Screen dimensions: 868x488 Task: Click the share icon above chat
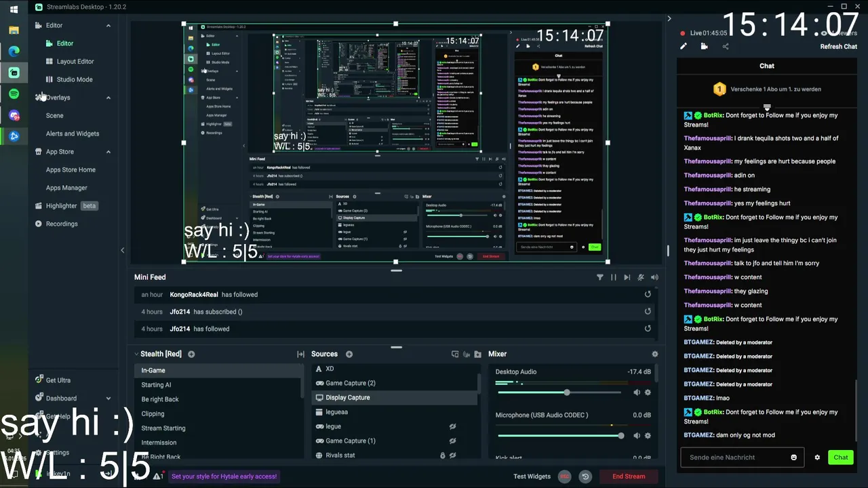(726, 46)
